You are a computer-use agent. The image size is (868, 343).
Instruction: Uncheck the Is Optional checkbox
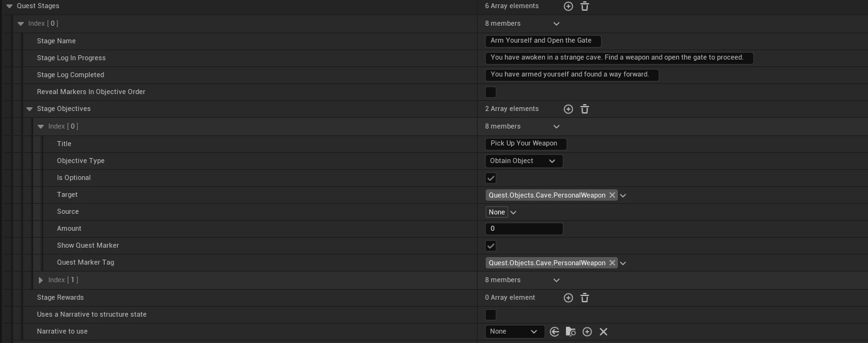click(x=491, y=178)
